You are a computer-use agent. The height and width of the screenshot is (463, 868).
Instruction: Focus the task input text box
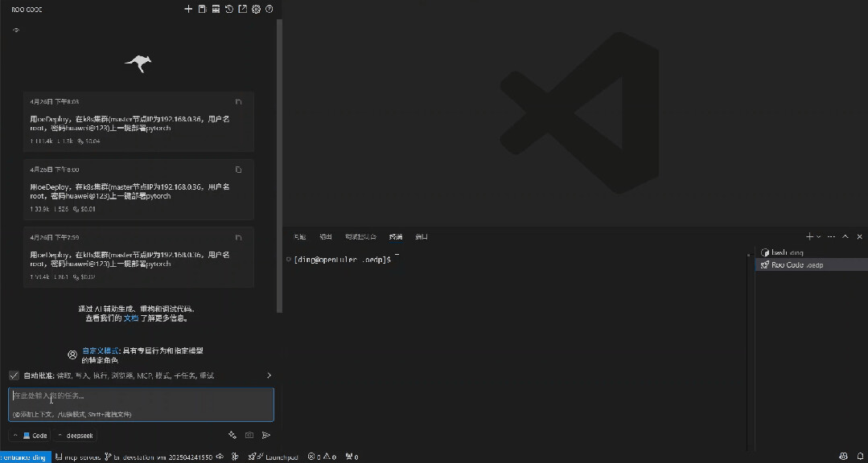point(141,396)
